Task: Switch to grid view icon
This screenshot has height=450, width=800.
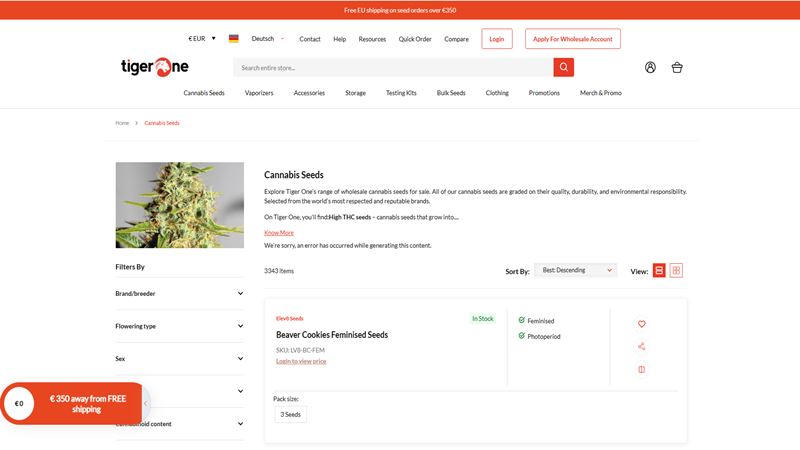Action: click(676, 270)
